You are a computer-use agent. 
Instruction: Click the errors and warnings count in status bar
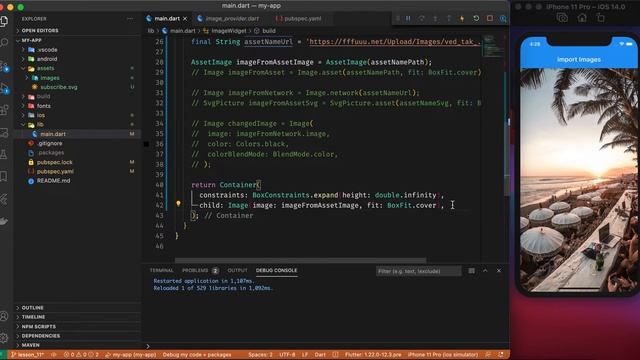[81, 355]
